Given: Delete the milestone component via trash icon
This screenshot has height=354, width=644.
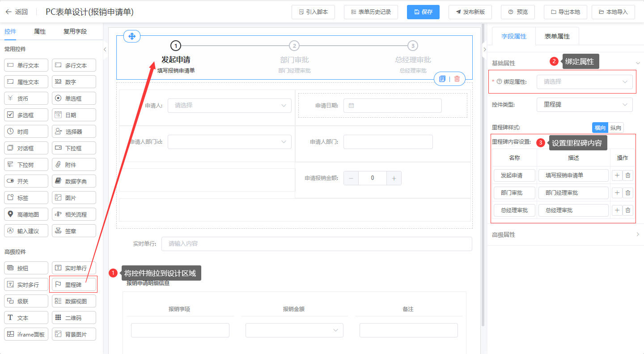Looking at the screenshot, I should click(x=457, y=79).
